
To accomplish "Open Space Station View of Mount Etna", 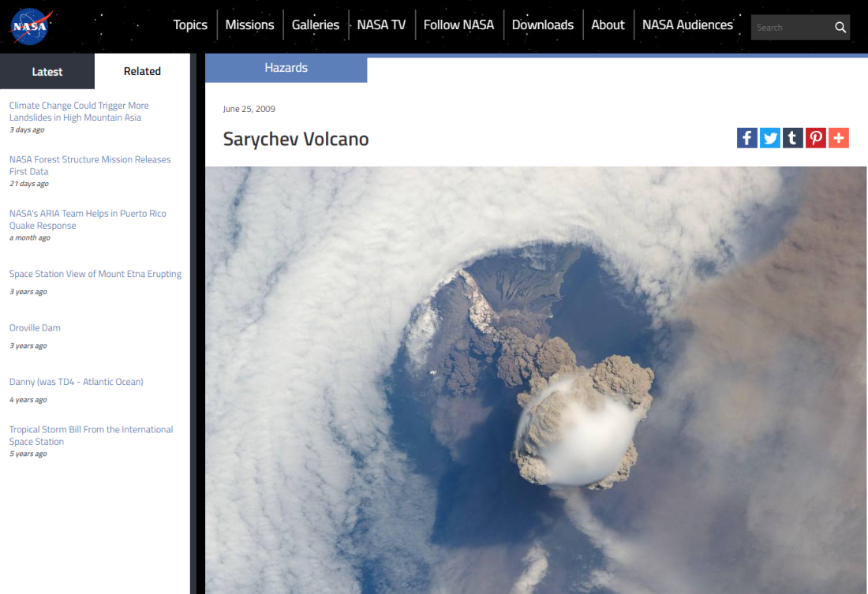I will (95, 274).
